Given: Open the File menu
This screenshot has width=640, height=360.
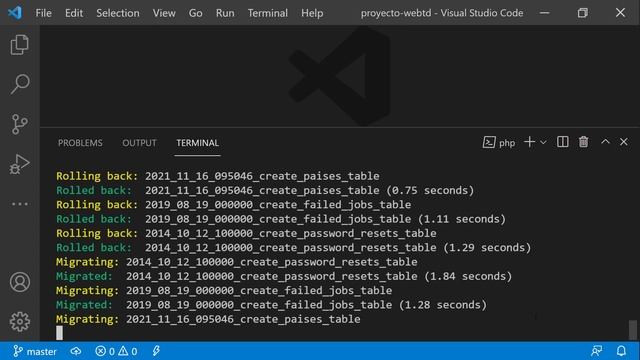Looking at the screenshot, I should [x=43, y=13].
